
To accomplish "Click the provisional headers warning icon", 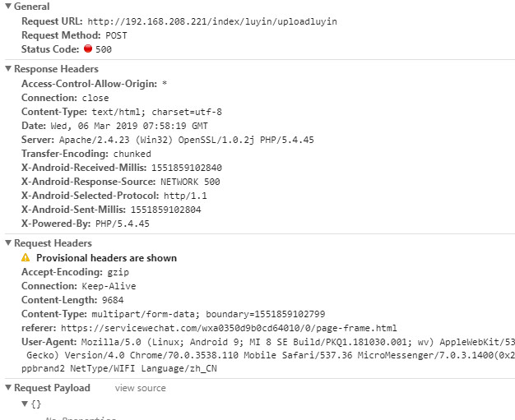I will [x=26, y=258].
